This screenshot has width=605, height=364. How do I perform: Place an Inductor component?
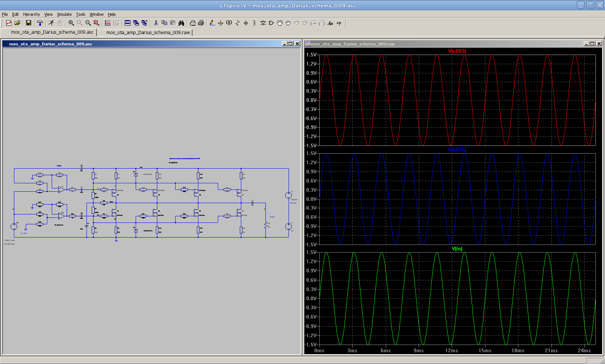point(254,23)
